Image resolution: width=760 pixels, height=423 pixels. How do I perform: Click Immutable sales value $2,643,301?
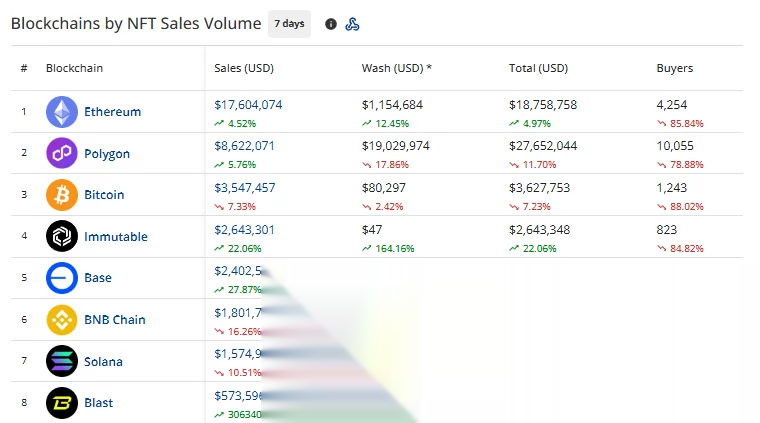point(244,230)
